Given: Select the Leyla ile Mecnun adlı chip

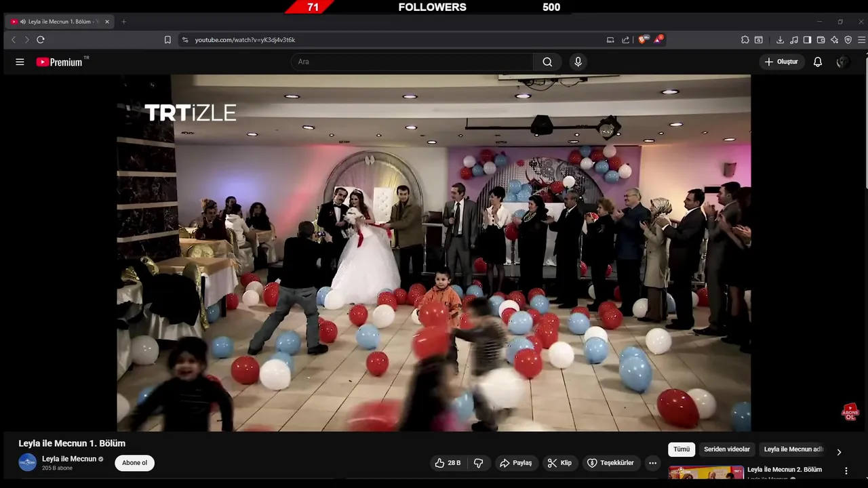Looking at the screenshot, I should [x=793, y=449].
